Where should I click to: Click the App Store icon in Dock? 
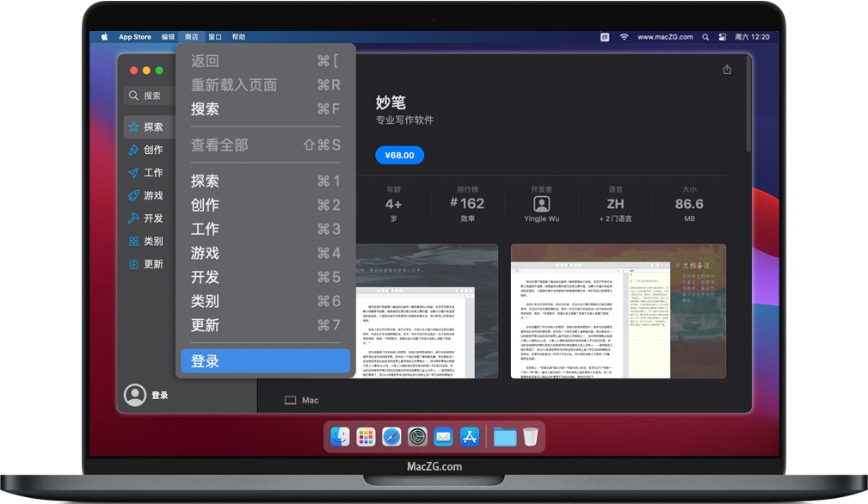(469, 437)
